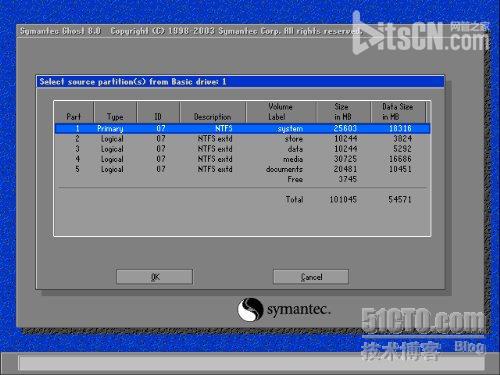Image resolution: width=500 pixels, height=375 pixels.
Task: Click the data size value 5292
Action: (403, 149)
